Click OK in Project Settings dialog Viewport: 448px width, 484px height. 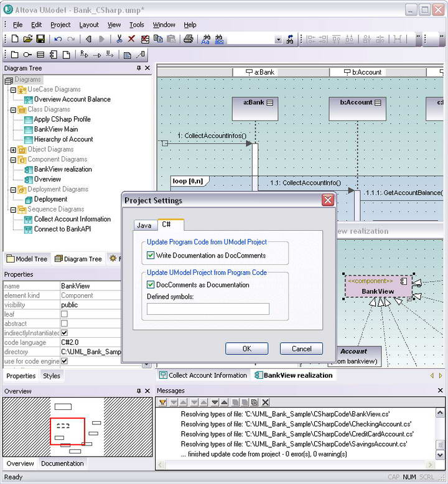coord(246,348)
